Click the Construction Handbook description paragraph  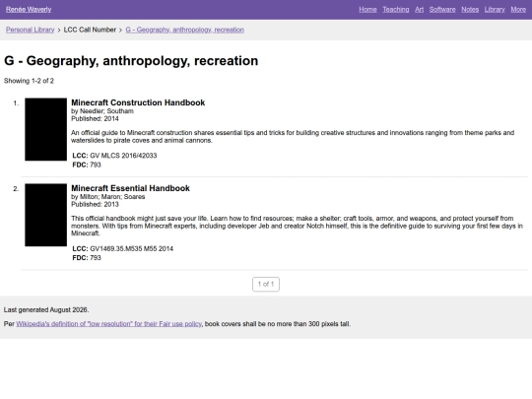coord(293,136)
